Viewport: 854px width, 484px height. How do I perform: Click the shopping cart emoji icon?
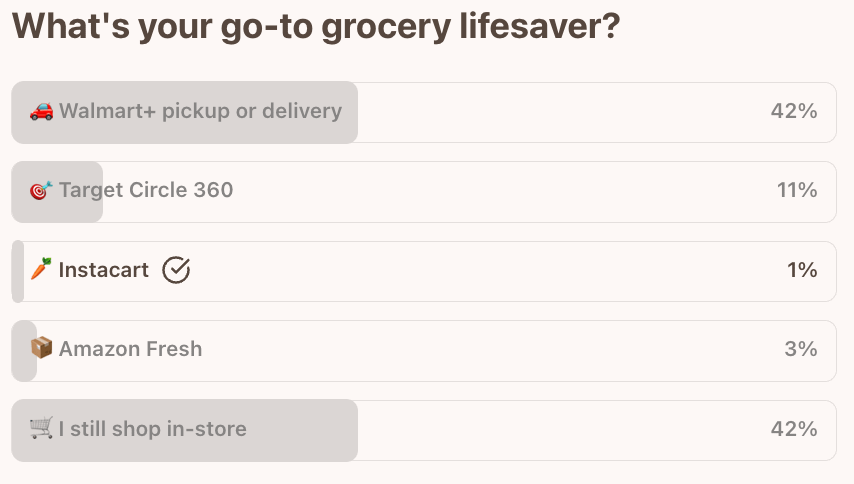41,428
